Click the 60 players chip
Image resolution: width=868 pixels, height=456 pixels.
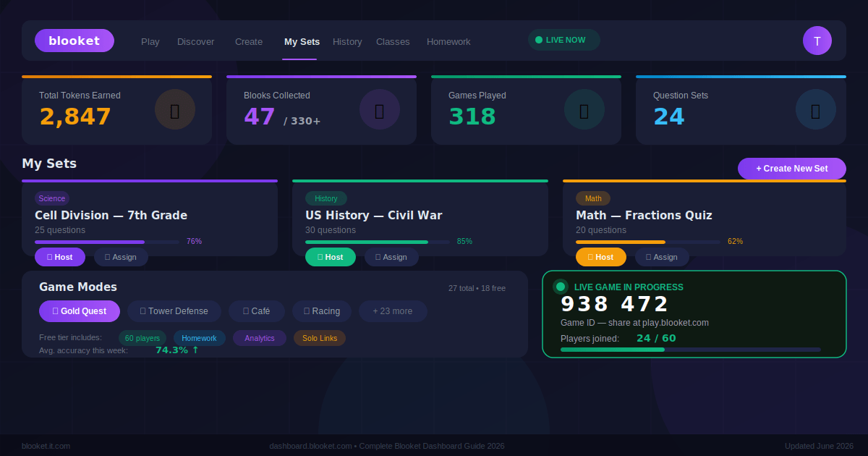(142, 338)
